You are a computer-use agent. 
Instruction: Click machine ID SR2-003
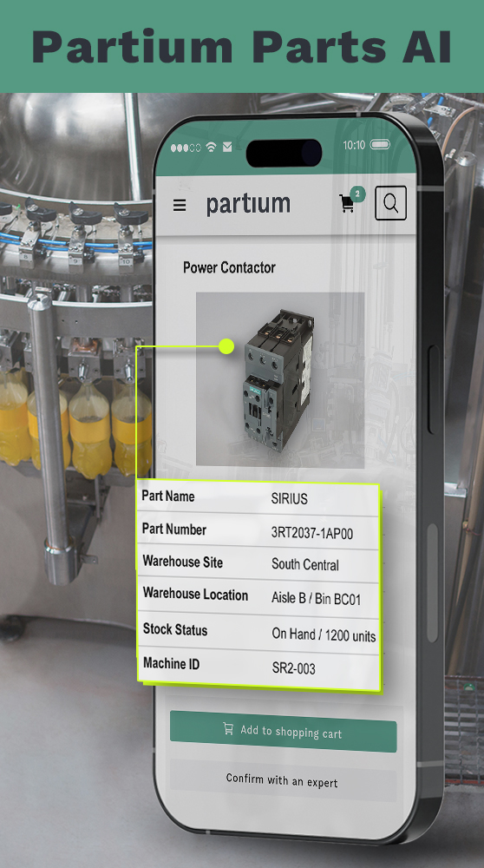(294, 668)
